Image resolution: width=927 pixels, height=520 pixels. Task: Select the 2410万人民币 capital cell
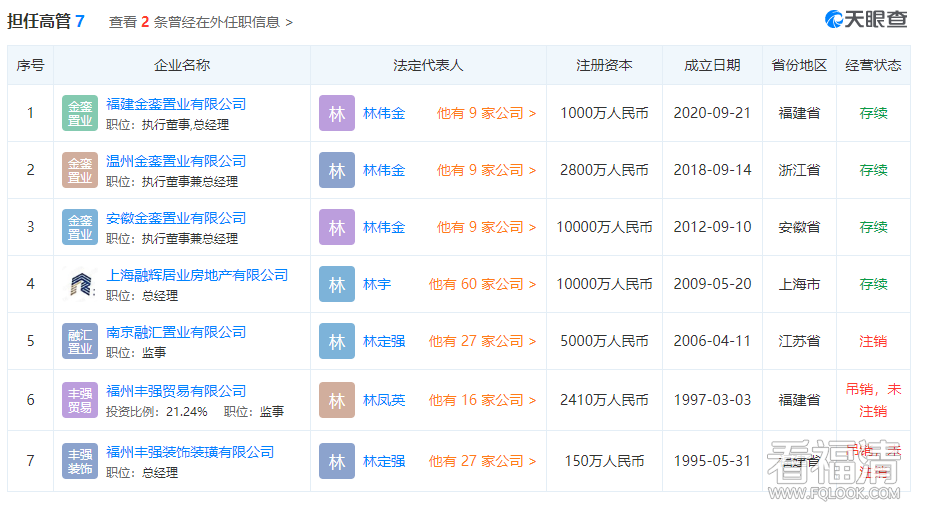pos(604,400)
